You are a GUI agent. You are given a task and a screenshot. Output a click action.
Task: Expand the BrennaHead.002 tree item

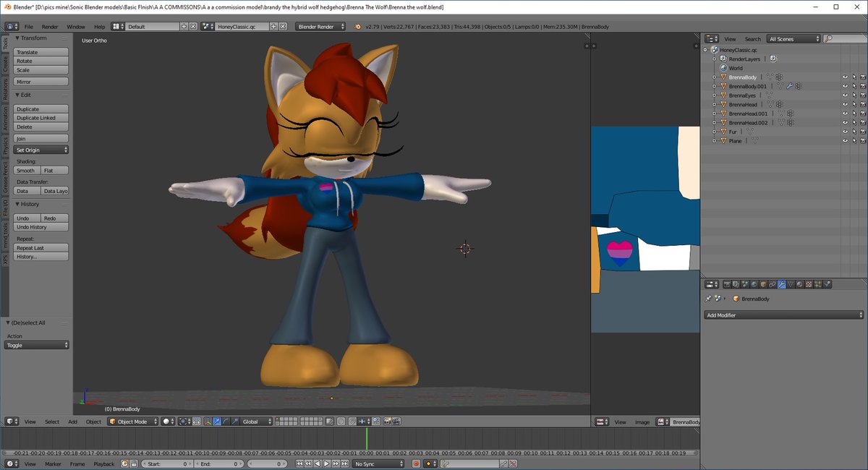click(x=714, y=123)
